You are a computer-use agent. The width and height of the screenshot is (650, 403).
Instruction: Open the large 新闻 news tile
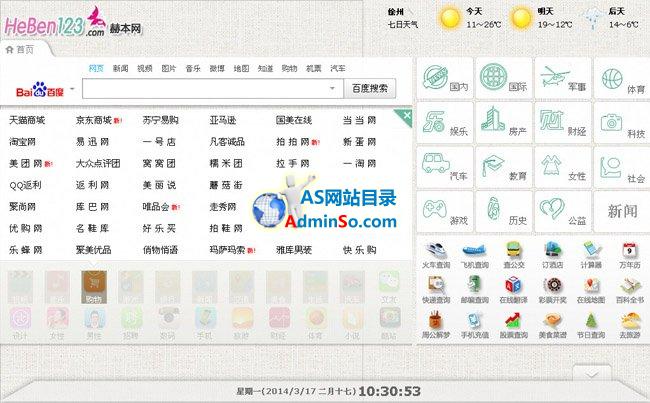coord(622,211)
